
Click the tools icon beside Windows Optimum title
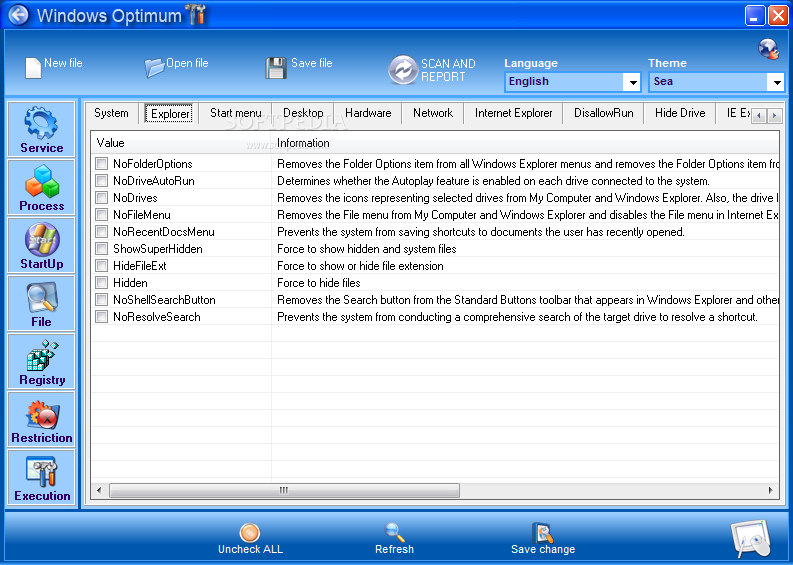tap(196, 15)
